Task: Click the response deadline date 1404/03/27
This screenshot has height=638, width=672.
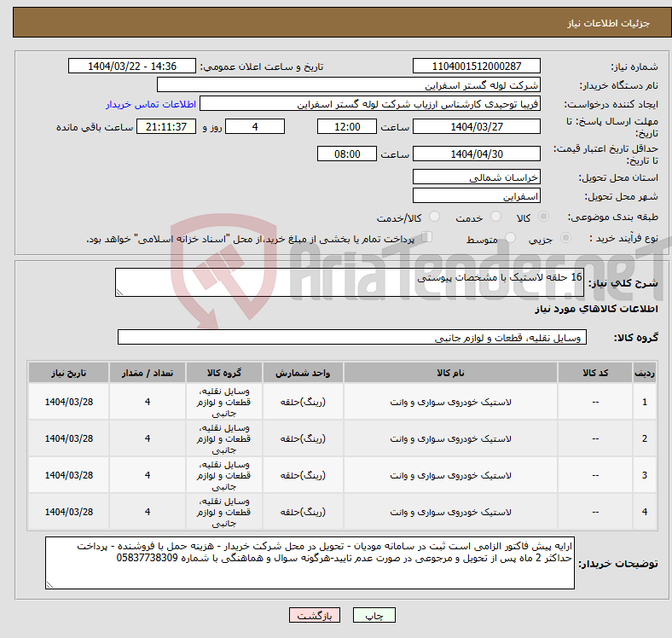Action: point(476,126)
